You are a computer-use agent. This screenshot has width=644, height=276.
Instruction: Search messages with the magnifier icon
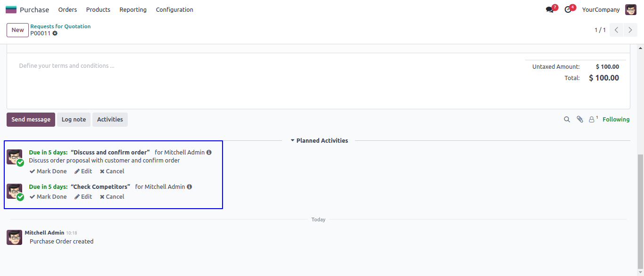[567, 120]
